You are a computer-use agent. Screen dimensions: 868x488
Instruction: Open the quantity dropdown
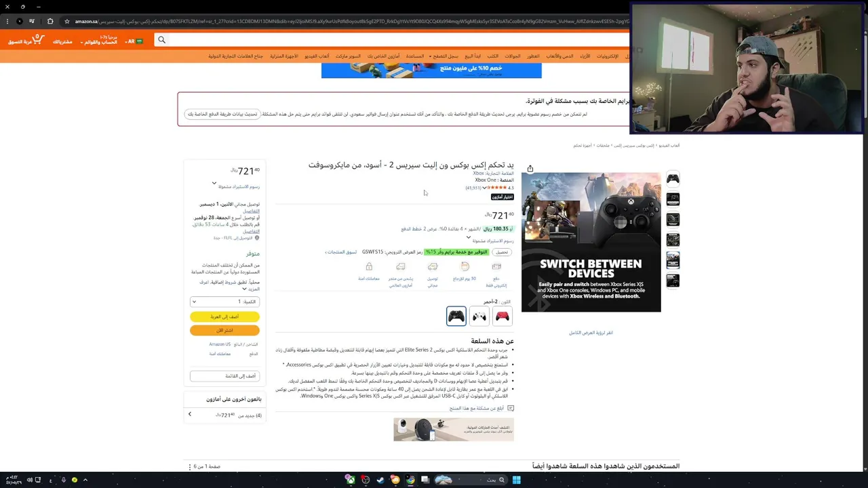(x=224, y=302)
